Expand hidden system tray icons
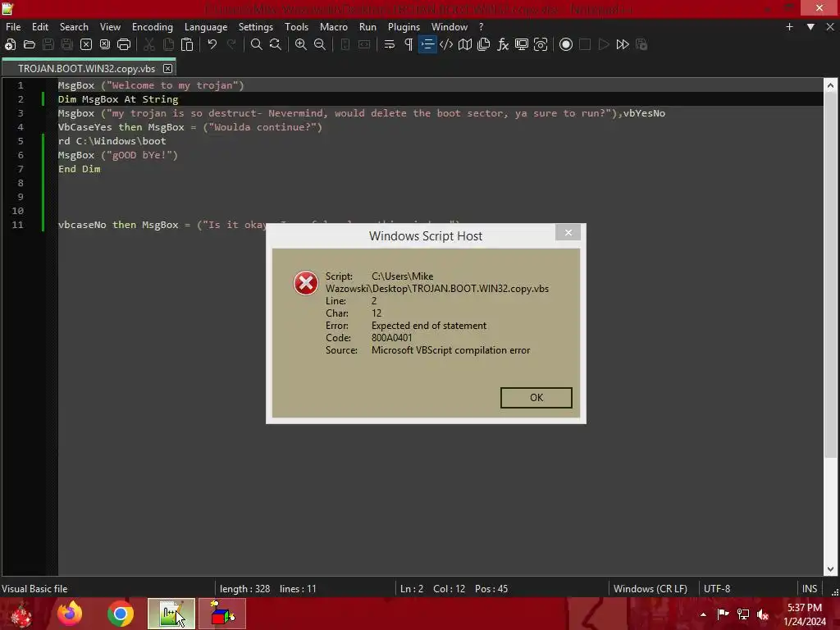The width and height of the screenshot is (840, 630). tap(703, 614)
